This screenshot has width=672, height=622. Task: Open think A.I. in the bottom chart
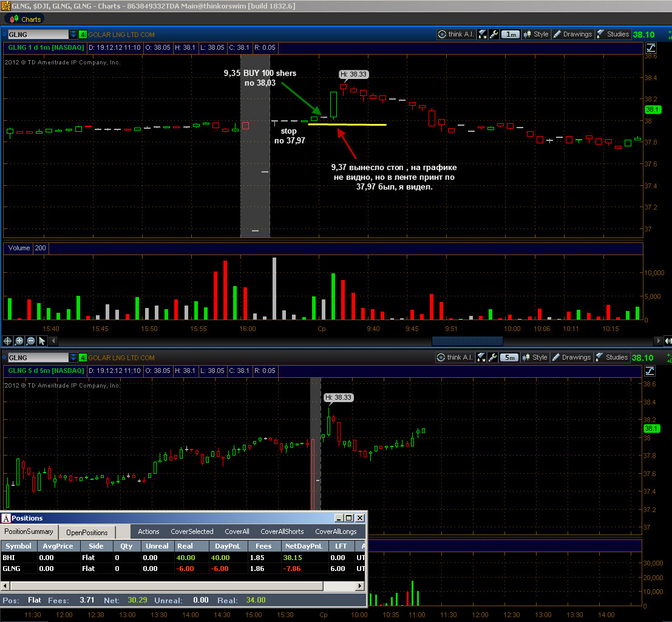point(455,357)
